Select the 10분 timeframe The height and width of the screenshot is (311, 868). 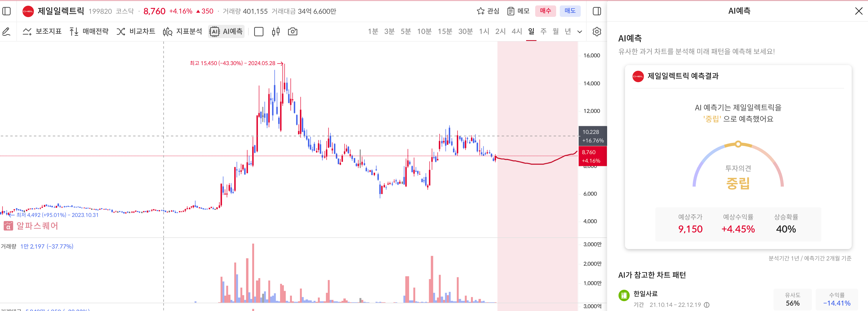click(x=424, y=31)
